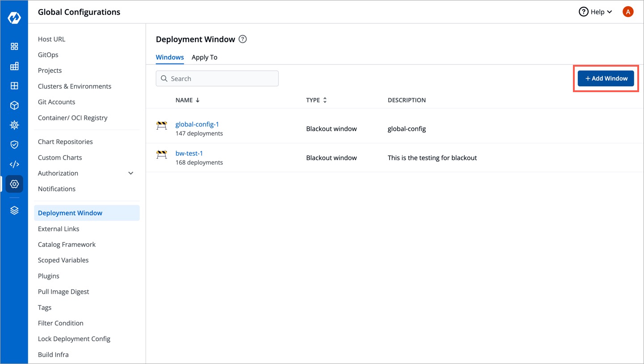Open the user avatar profile menu
Image resolution: width=644 pixels, height=364 pixels.
point(628,12)
